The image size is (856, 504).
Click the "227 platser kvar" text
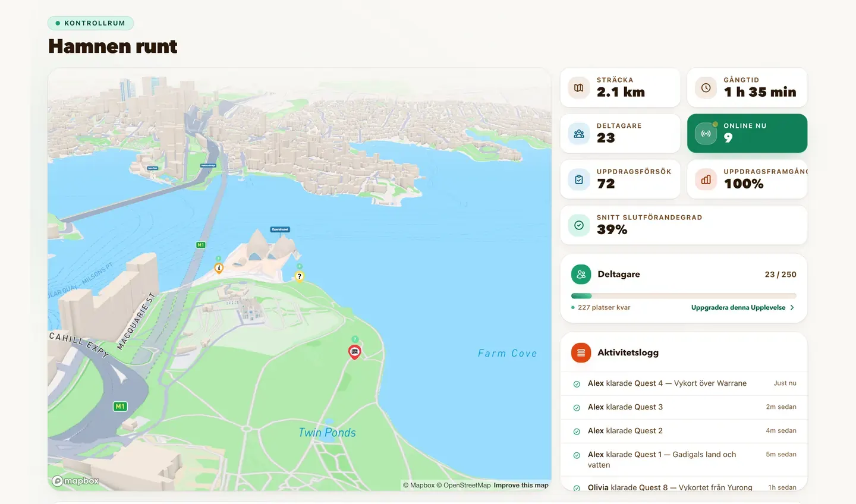pos(604,307)
